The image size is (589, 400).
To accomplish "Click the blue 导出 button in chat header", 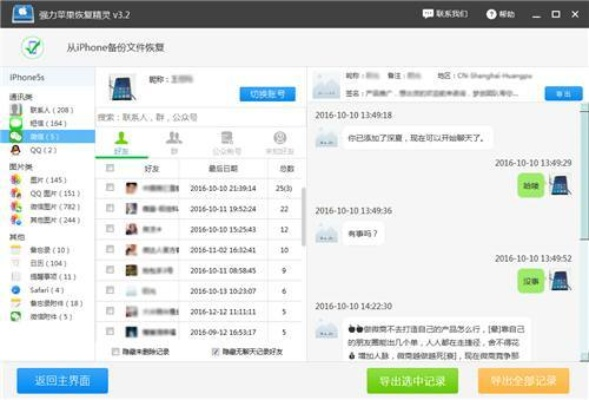I will (x=563, y=94).
